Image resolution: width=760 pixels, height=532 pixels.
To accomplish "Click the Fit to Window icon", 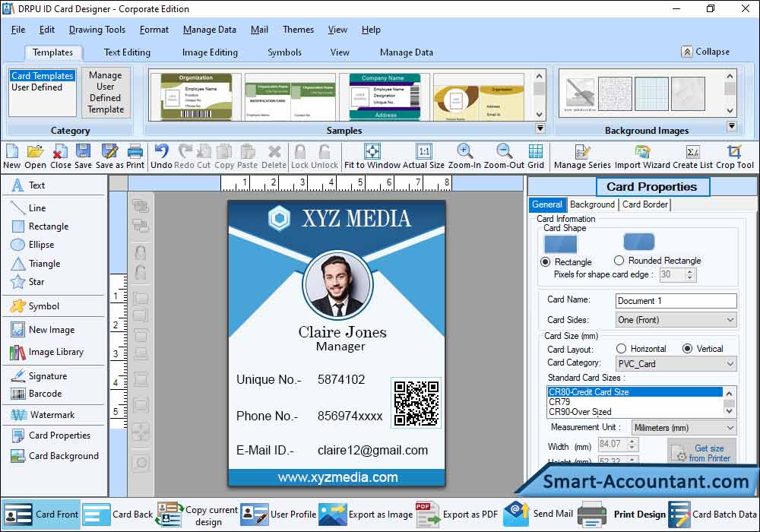I will point(372,157).
